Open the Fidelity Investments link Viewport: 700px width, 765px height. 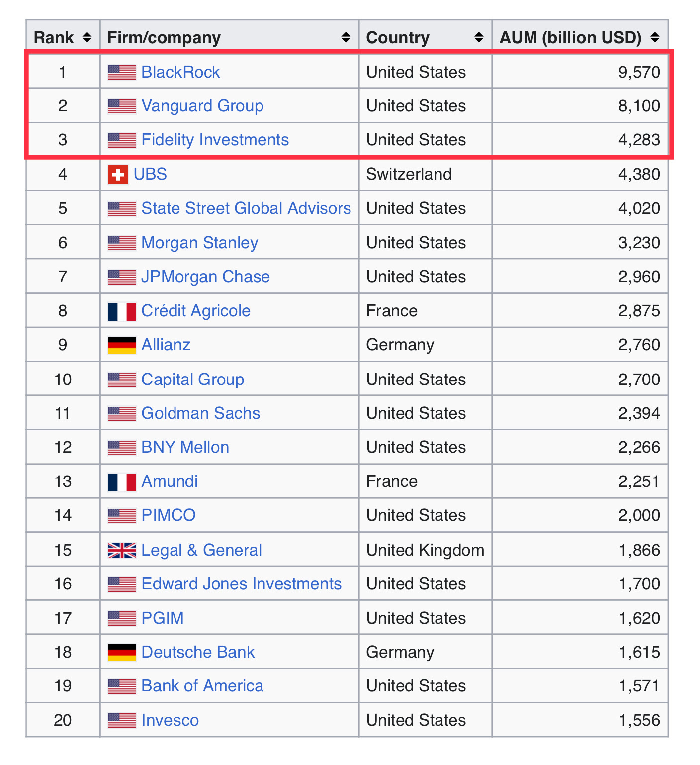pyautogui.click(x=215, y=140)
